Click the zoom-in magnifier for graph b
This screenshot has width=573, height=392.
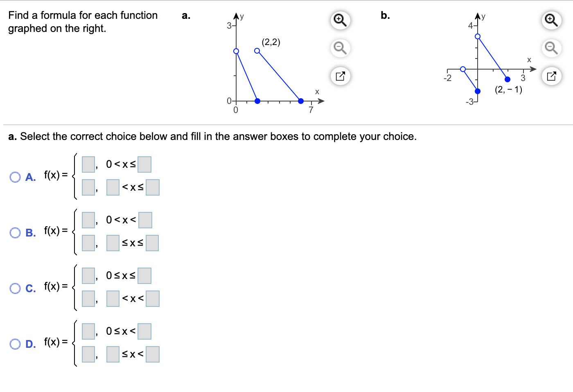coord(551,20)
